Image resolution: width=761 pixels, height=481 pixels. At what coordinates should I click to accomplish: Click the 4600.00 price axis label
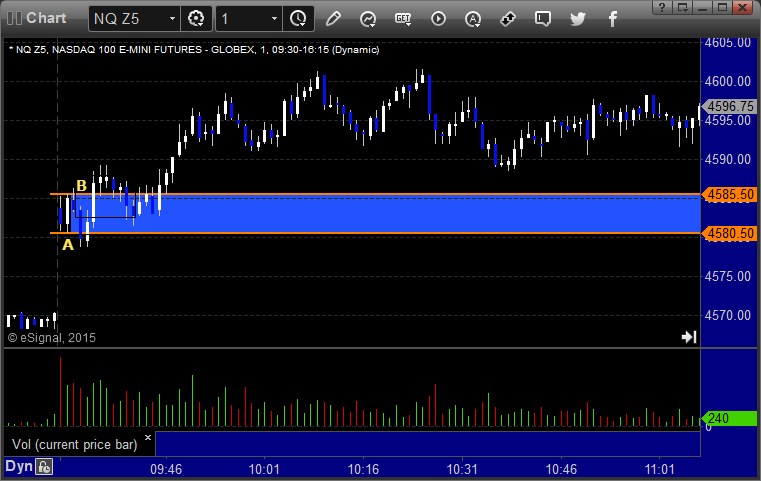tap(728, 81)
